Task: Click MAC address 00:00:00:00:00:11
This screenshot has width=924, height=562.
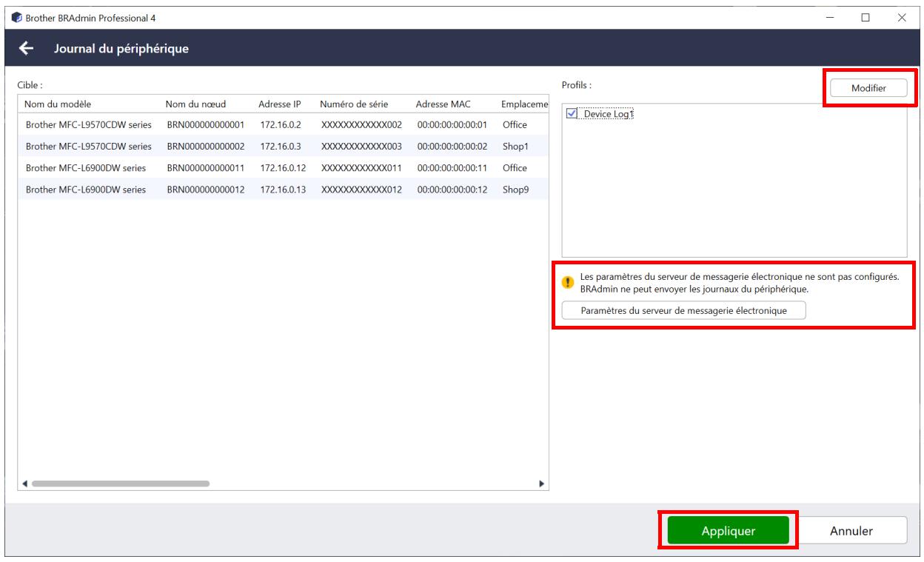Action: pos(452,168)
